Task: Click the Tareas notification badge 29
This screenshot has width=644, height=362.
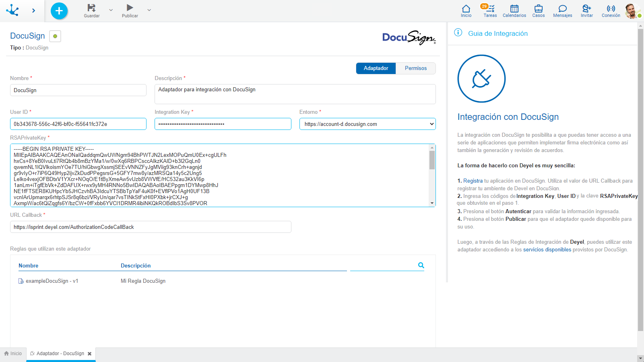Action: click(484, 6)
